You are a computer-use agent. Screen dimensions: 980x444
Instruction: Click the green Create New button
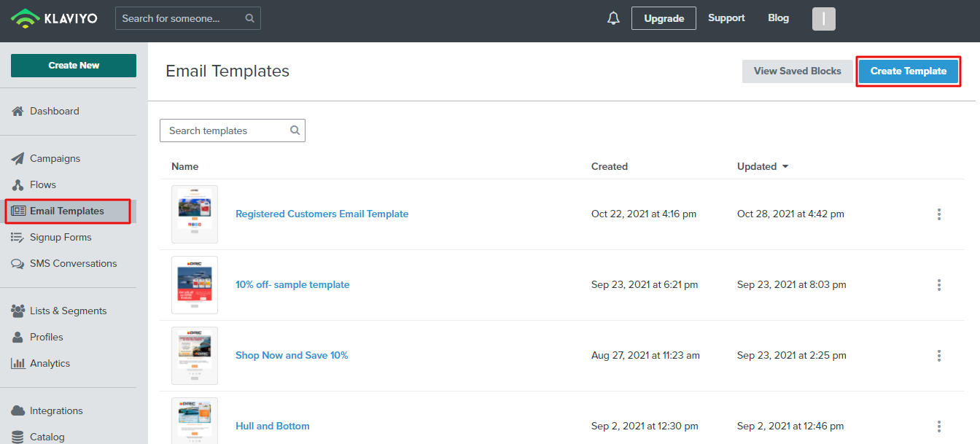74,66
